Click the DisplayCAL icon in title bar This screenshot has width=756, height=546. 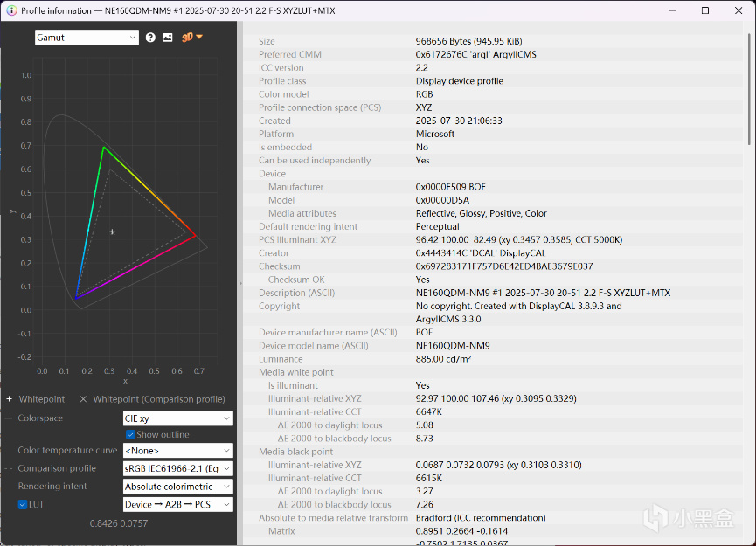click(11, 10)
